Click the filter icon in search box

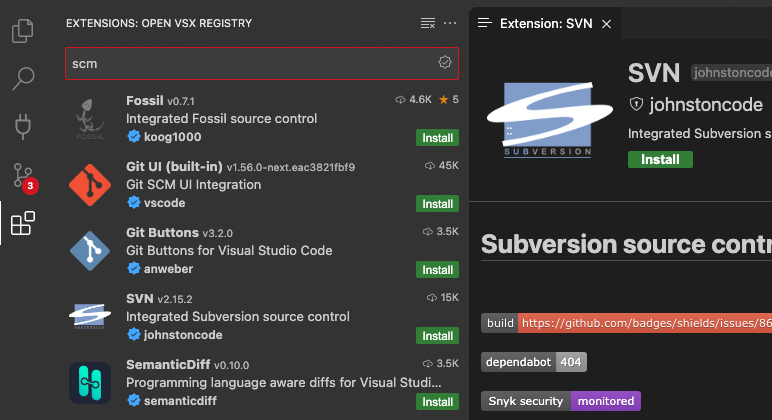[445, 62]
